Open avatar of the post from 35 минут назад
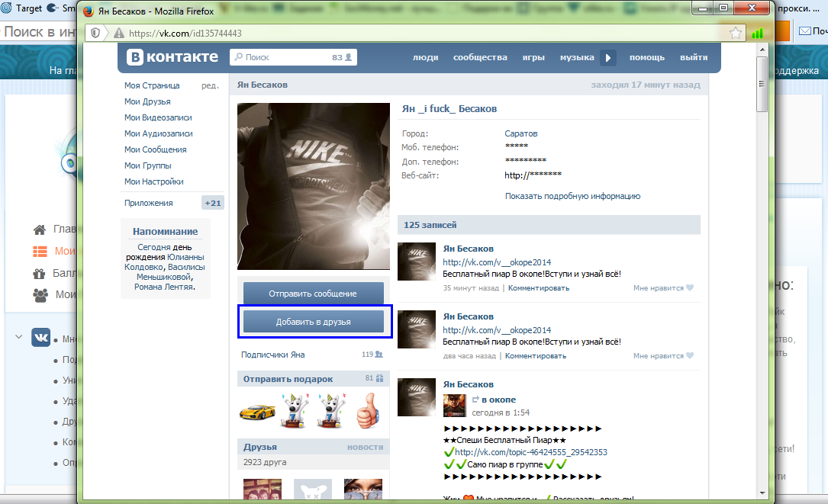Viewport: 828px width, 504px height. tap(417, 262)
